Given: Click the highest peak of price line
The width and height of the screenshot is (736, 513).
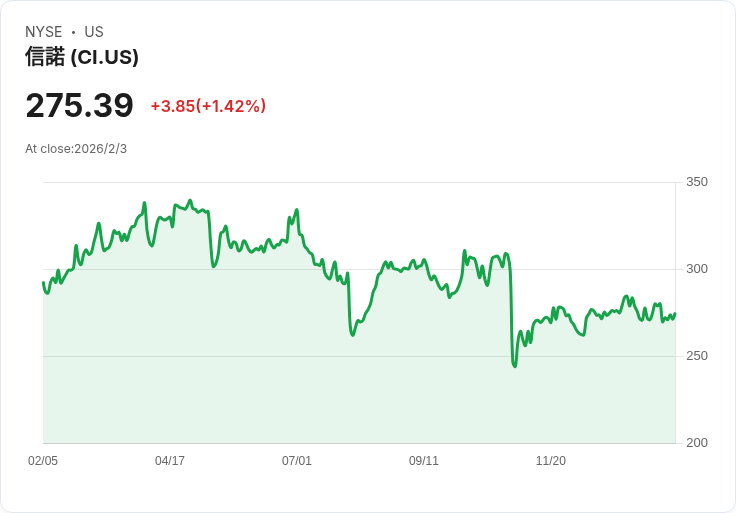Looking at the screenshot, I should pyautogui.click(x=190, y=200).
